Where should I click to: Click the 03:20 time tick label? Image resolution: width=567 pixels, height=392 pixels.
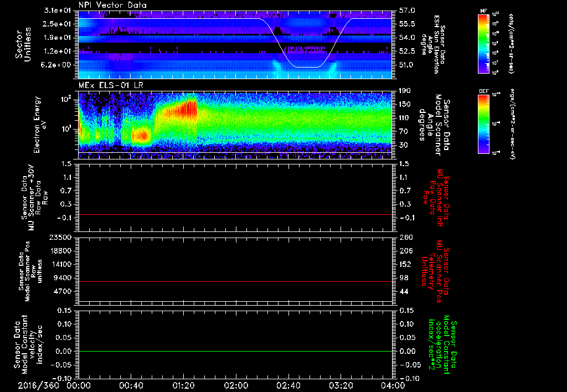(341, 385)
